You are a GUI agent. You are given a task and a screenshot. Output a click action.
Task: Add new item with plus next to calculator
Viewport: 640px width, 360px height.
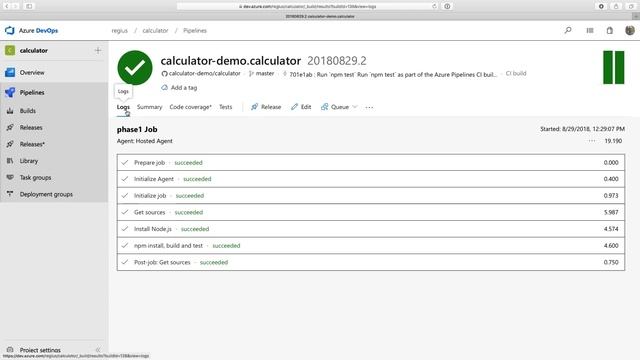98,50
